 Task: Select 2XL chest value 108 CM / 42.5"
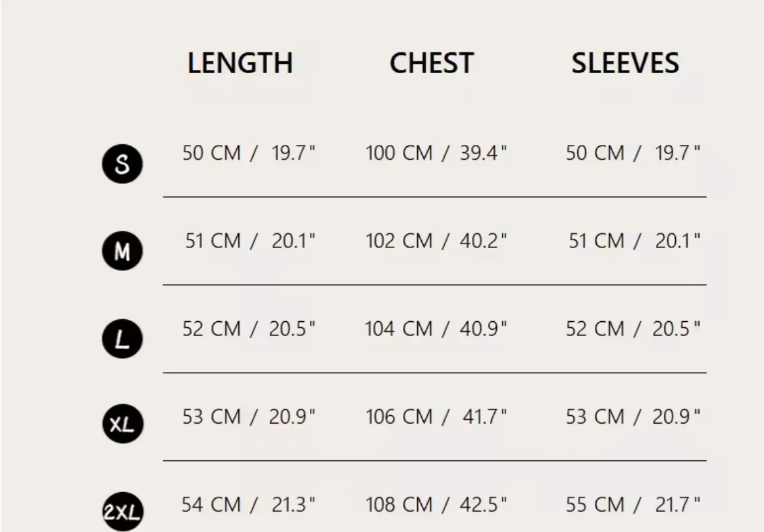pyautogui.click(x=436, y=505)
